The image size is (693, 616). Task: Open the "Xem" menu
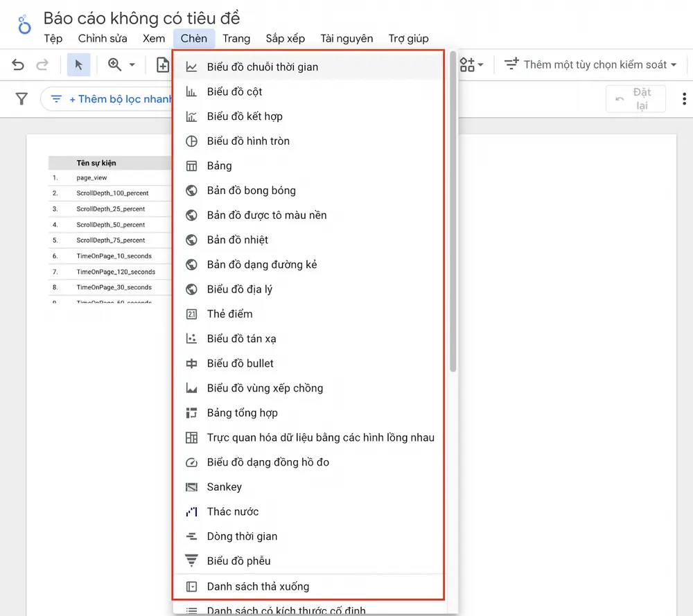point(154,38)
